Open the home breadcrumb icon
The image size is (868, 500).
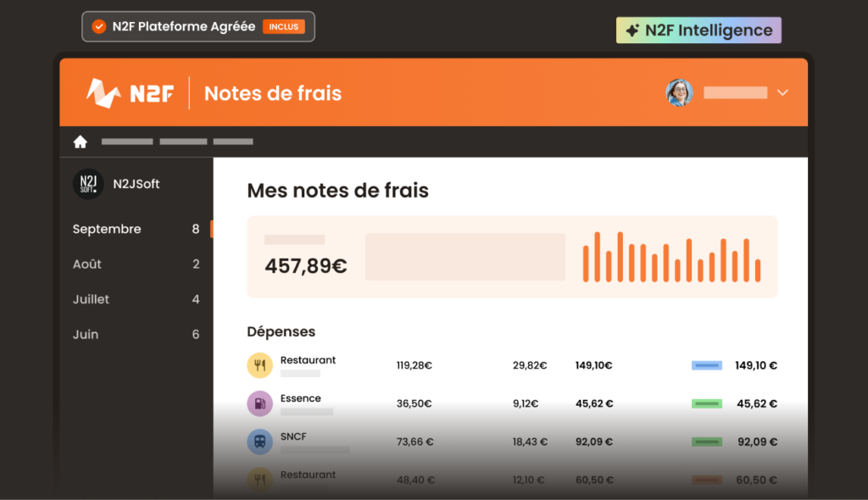coord(80,142)
